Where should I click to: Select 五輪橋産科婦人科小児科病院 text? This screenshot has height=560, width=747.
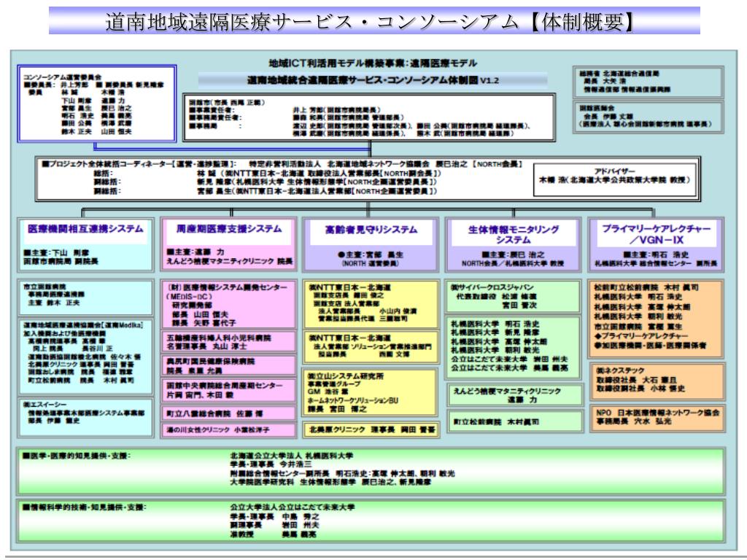click(x=219, y=338)
